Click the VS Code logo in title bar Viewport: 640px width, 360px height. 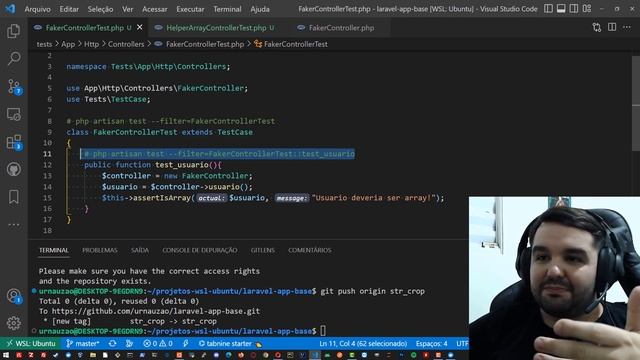10,9
